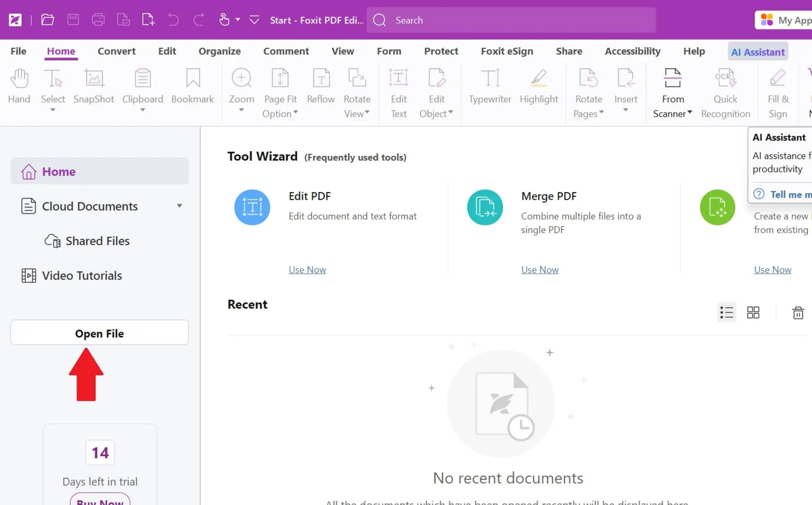Select the Edit Text tool
The image size is (812, 505).
point(398,93)
